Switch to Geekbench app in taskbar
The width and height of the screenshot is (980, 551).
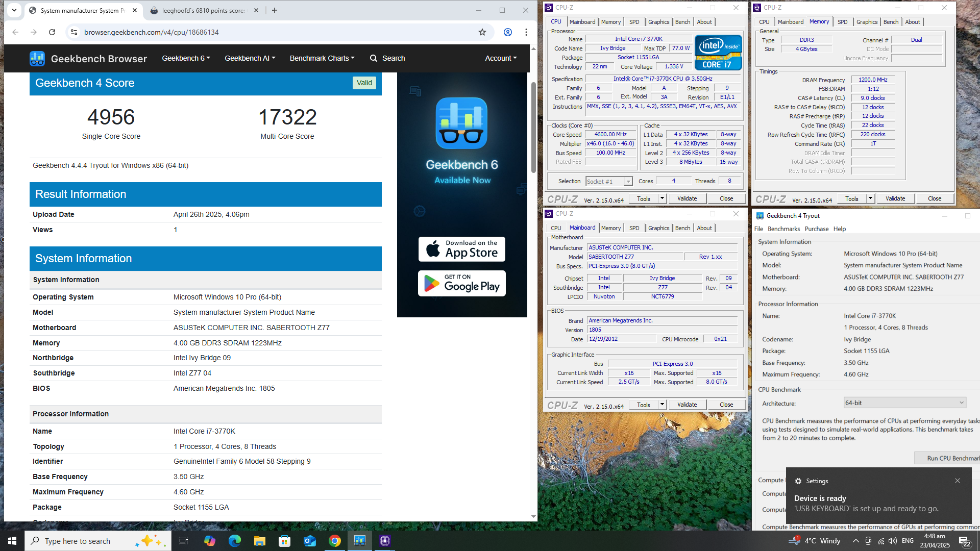click(360, 541)
